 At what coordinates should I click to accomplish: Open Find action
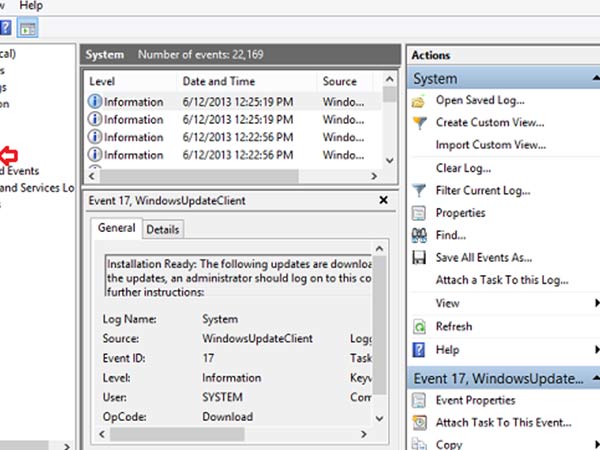451,235
